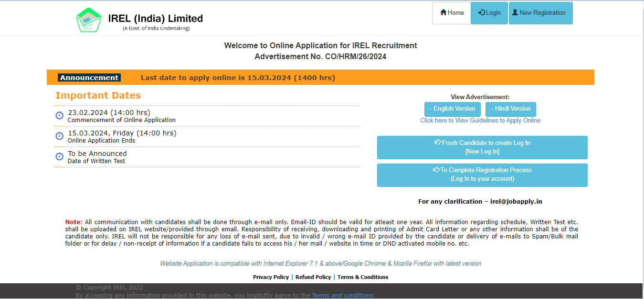Click the clock icon beside To be Announced

(60, 156)
